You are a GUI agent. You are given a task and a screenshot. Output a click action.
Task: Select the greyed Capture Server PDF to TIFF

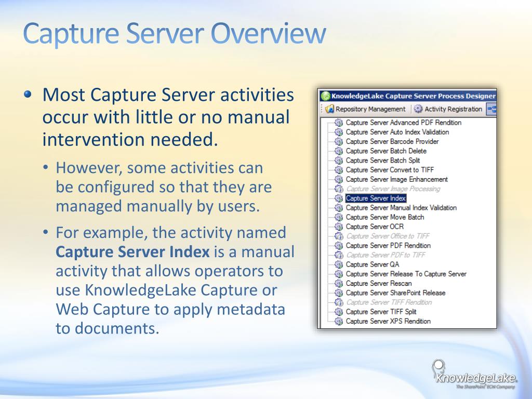[385, 255]
